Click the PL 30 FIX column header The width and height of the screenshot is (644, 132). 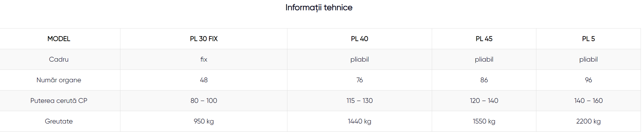[204, 39]
